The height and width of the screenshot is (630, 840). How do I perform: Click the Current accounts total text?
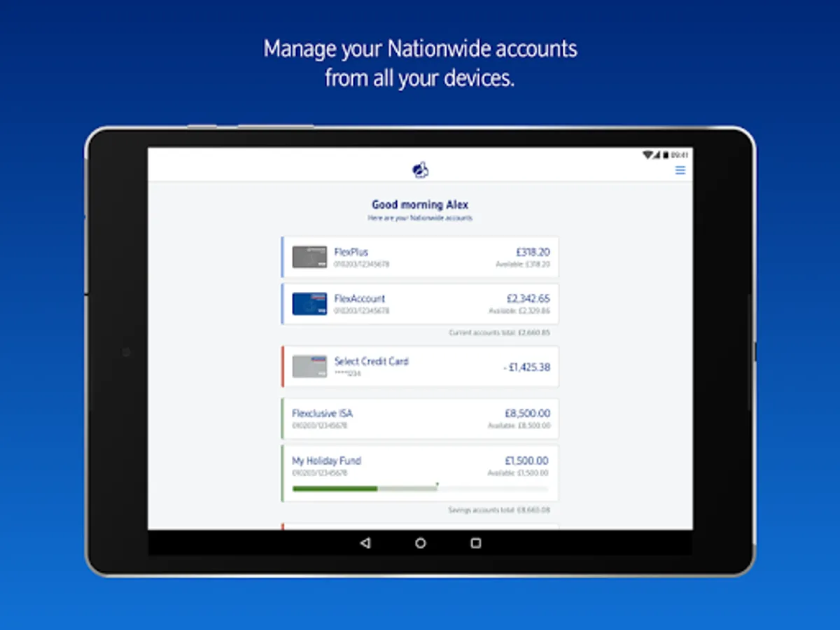(499, 332)
